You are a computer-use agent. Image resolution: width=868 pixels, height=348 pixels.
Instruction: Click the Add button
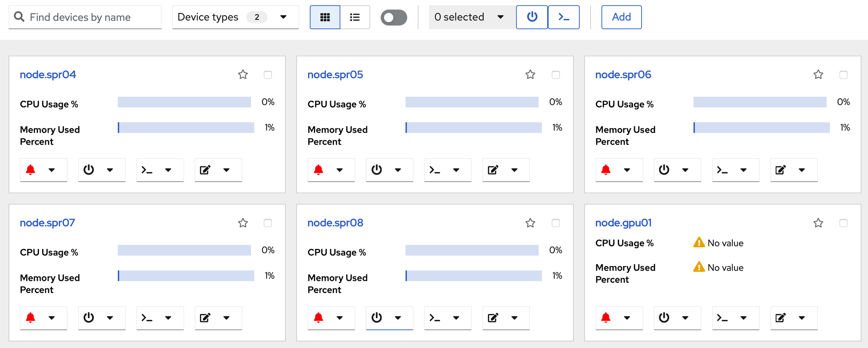621,17
